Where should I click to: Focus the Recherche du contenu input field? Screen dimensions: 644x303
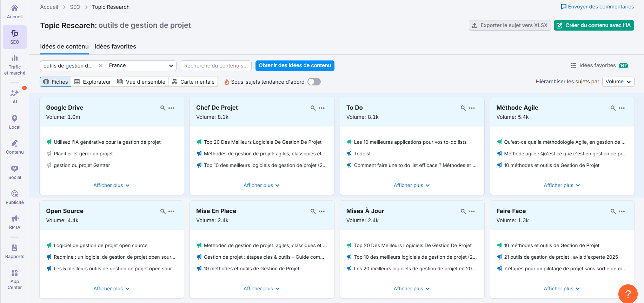coord(216,66)
